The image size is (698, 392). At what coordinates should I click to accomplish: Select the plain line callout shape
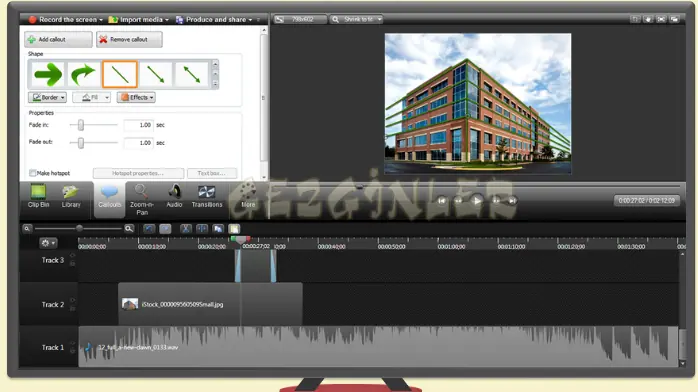[x=120, y=74]
